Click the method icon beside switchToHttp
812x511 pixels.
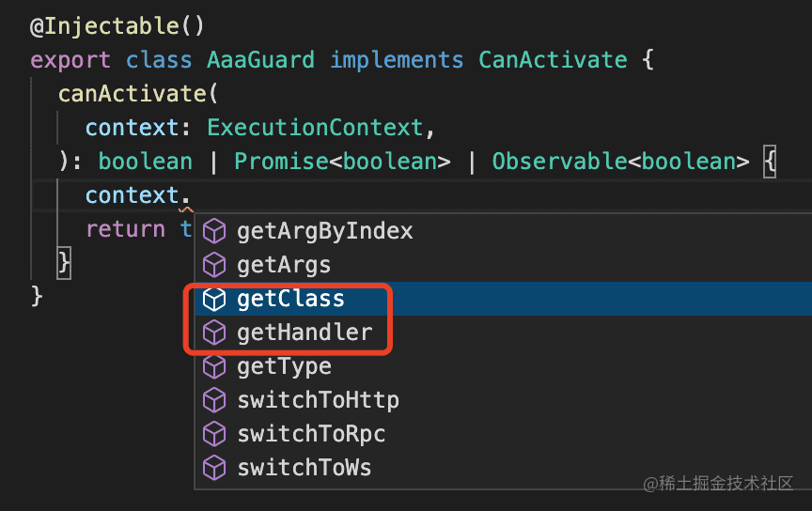point(215,400)
